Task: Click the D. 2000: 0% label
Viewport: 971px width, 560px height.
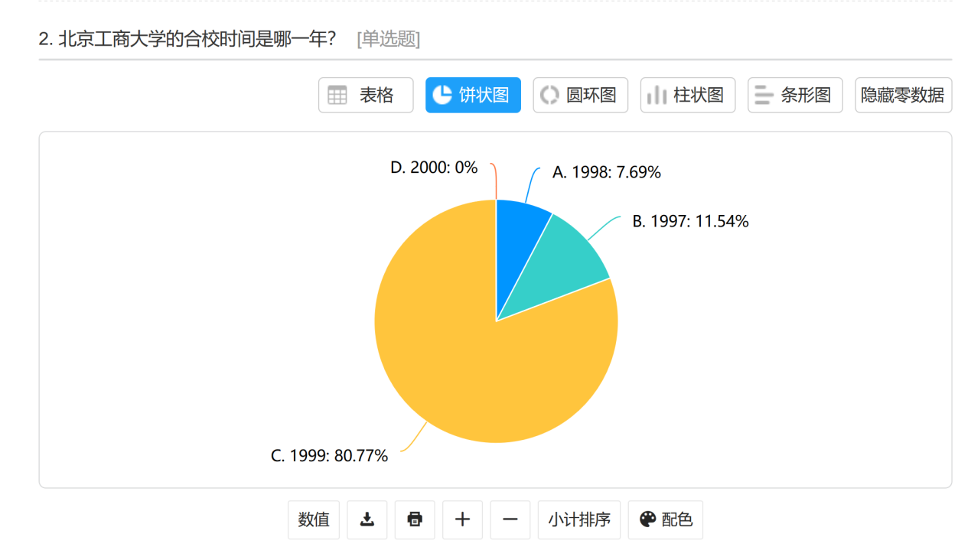Action: 434,168
